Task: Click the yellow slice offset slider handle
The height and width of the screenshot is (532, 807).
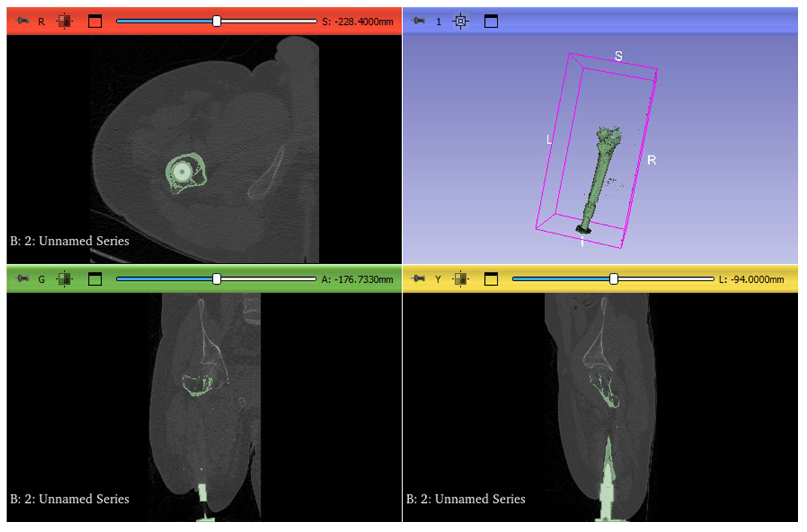Action: (613, 279)
